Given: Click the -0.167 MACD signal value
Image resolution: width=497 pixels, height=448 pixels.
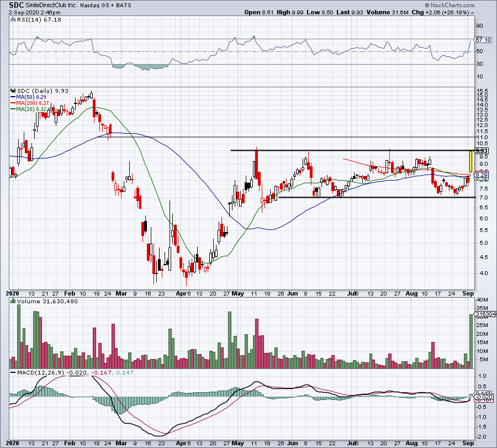Looking at the screenshot, I should [x=101, y=372].
